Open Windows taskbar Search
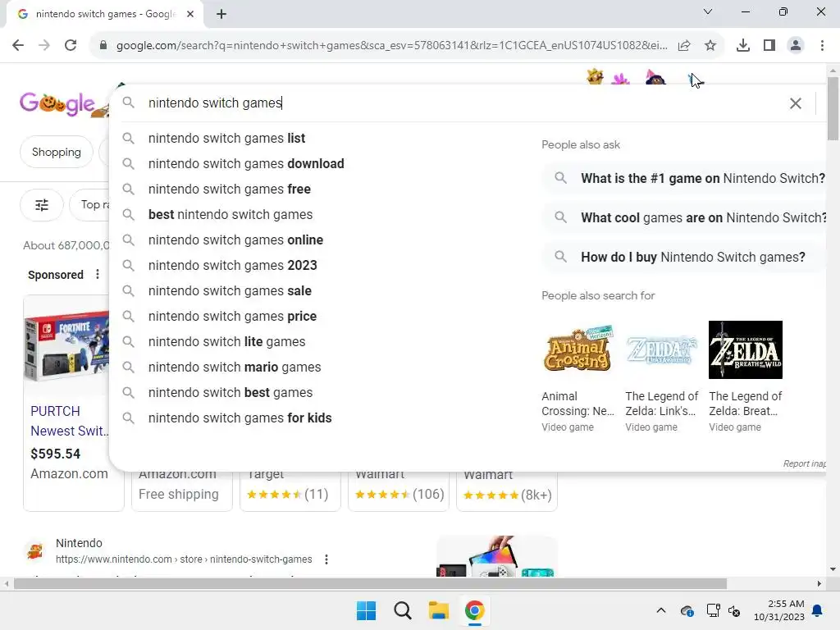The width and height of the screenshot is (840, 630). tap(402, 610)
